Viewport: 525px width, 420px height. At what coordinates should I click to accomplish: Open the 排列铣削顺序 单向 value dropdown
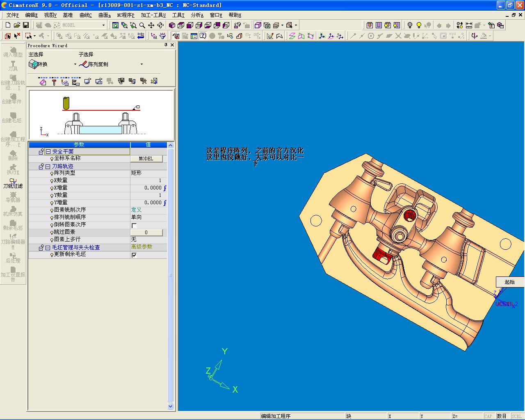coord(148,217)
